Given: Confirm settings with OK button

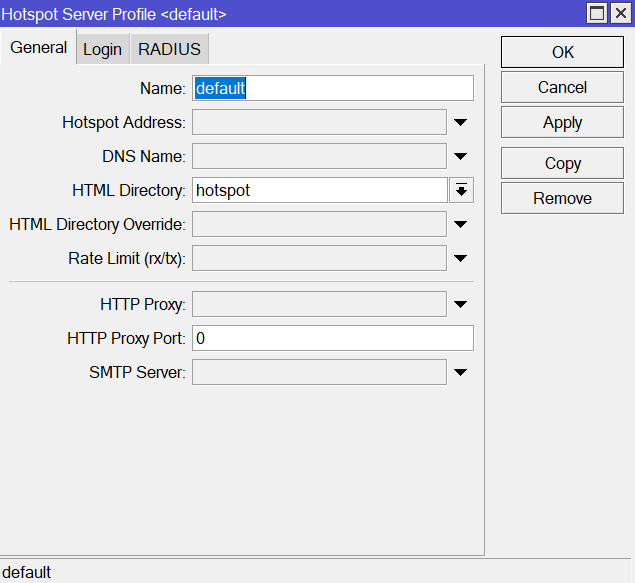Looking at the screenshot, I should coord(562,52).
